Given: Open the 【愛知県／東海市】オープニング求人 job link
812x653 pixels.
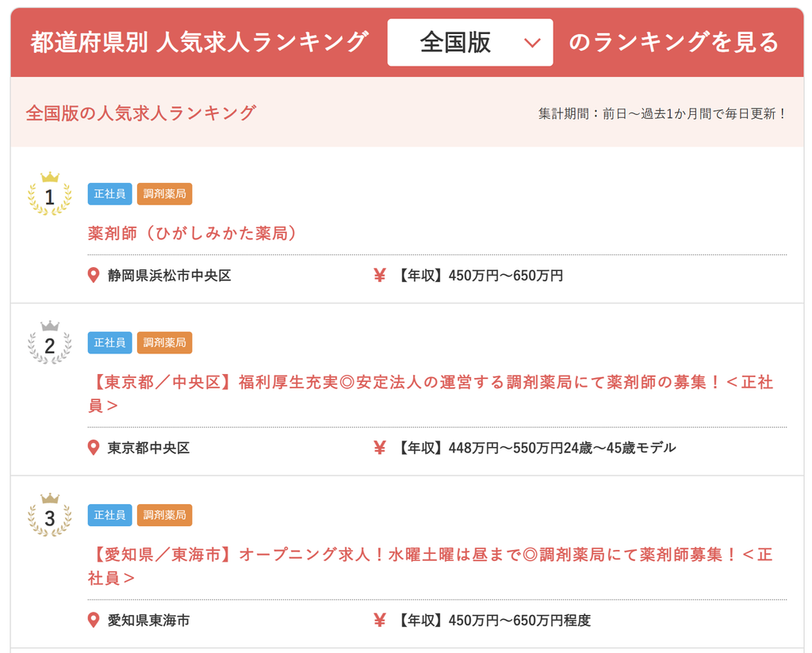Looking at the screenshot, I should point(431,566).
